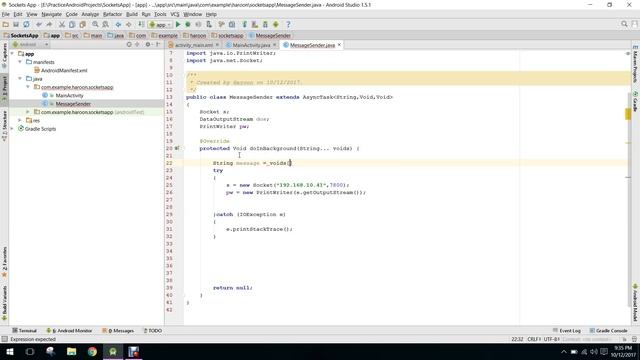Image resolution: width=640 pixels, height=360 pixels.
Task: Start debugging with the green bug icon
Action: pyautogui.click(x=188, y=24)
